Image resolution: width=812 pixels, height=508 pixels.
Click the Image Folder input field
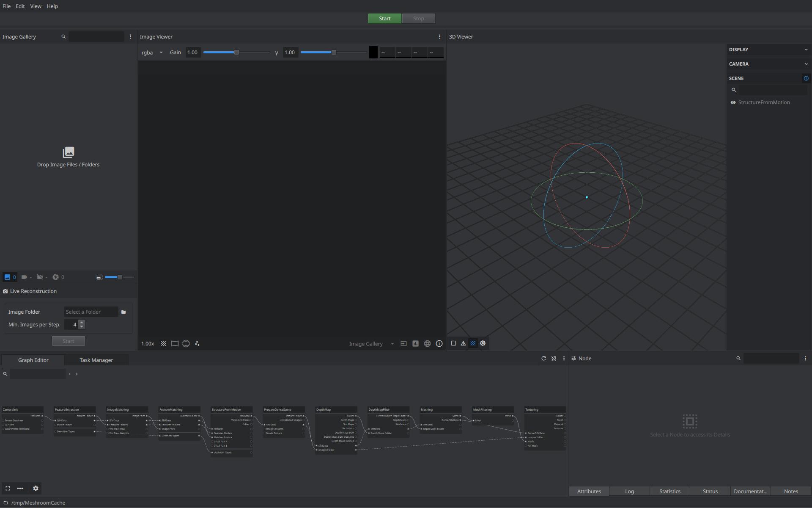coord(91,312)
